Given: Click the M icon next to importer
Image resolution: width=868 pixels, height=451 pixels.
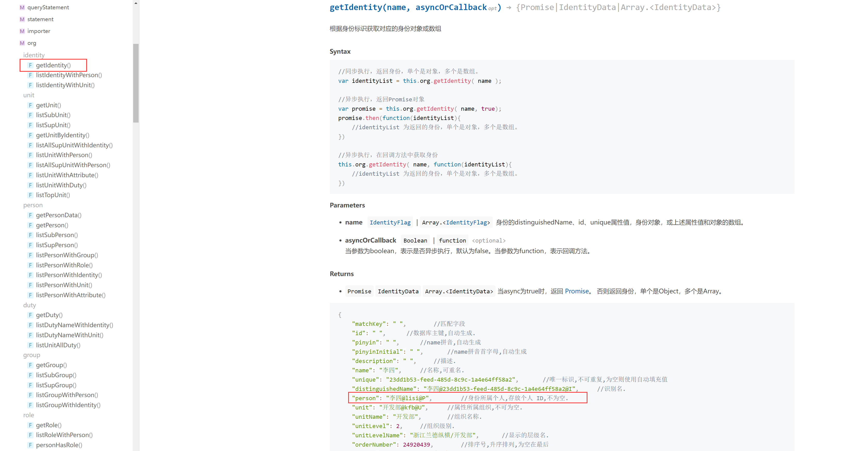Looking at the screenshot, I should (x=22, y=31).
